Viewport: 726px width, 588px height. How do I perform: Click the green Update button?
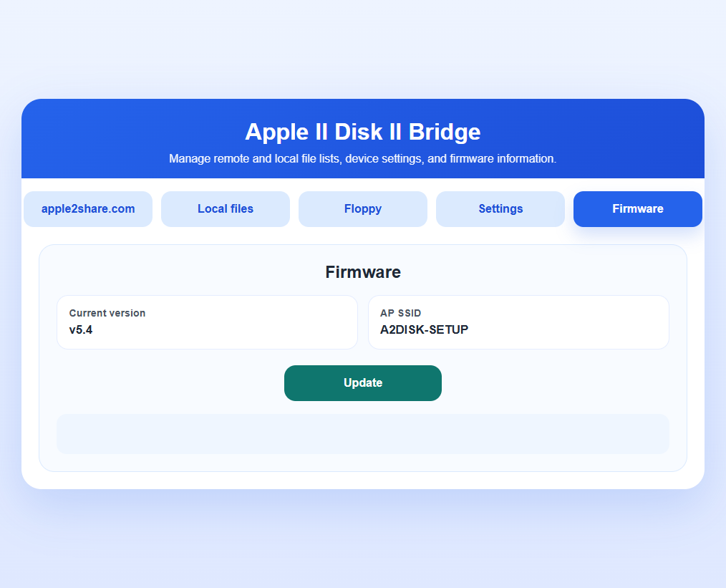click(x=363, y=383)
